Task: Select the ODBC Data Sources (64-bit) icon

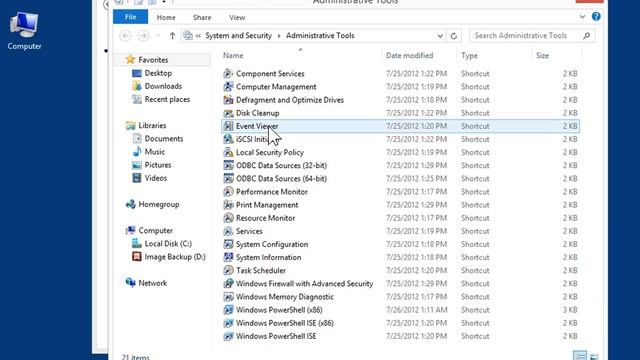Action: (x=228, y=178)
